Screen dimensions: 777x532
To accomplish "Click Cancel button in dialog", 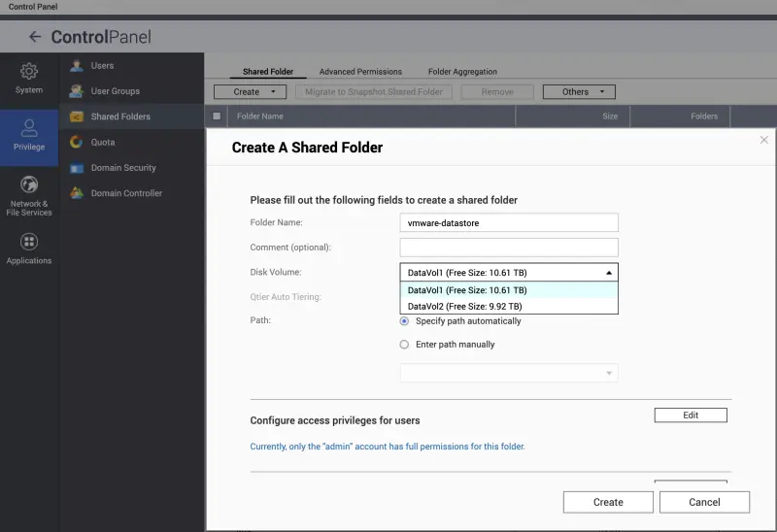I will pos(704,502).
